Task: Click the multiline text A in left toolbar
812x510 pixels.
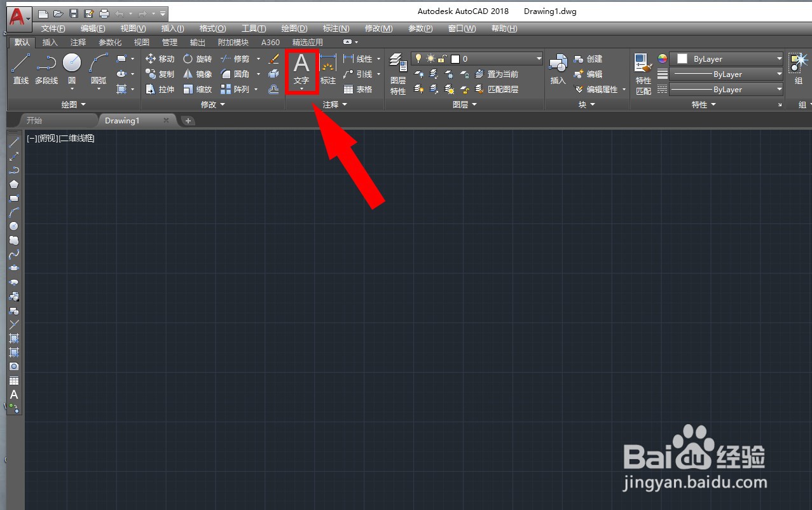Action: (14, 394)
